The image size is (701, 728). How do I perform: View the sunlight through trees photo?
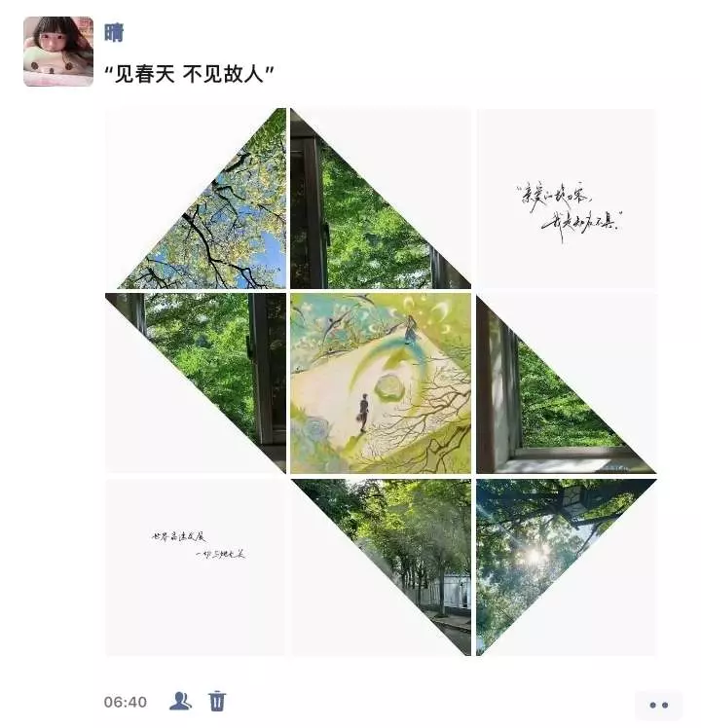[x=567, y=567]
